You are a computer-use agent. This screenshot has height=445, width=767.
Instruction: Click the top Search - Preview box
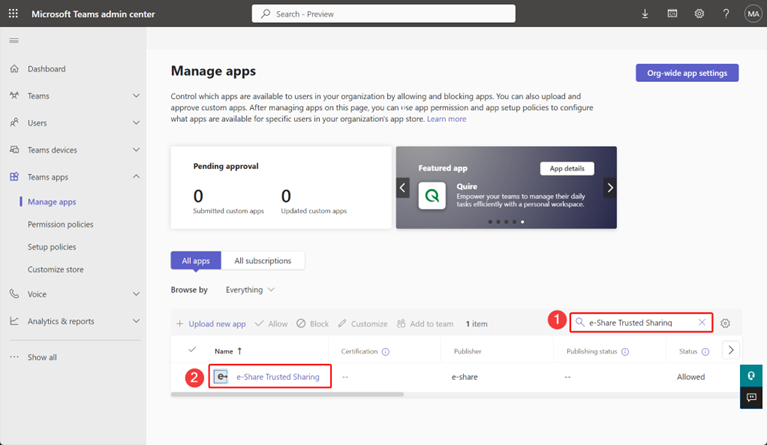coord(384,14)
